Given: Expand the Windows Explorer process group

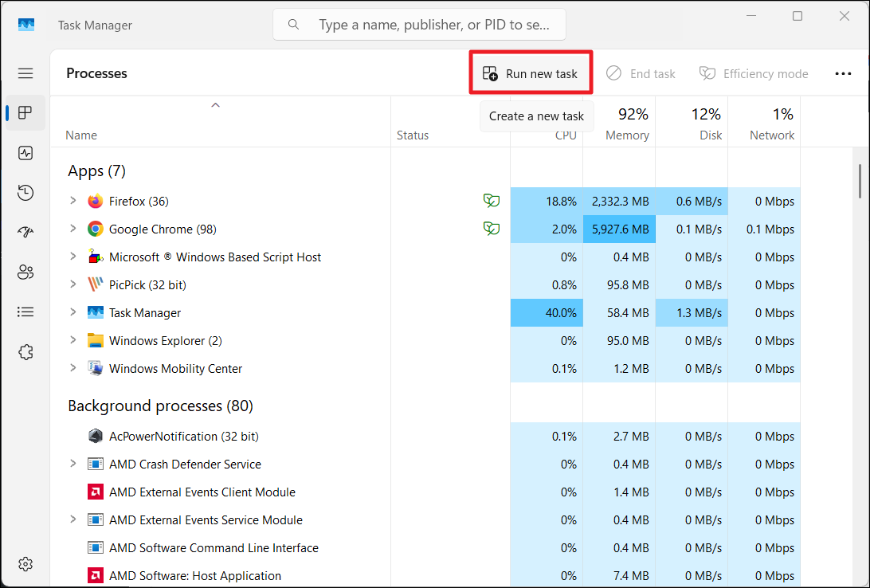Looking at the screenshot, I should [73, 340].
